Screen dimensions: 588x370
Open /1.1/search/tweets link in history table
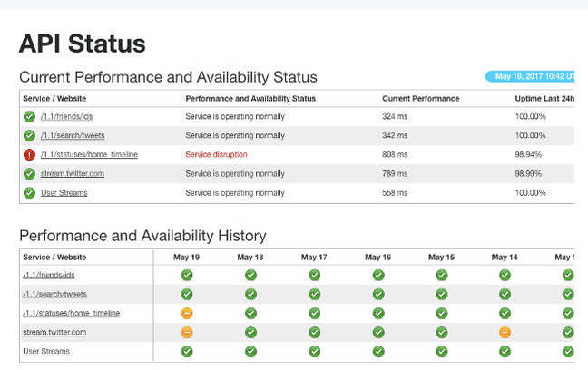[54, 294]
